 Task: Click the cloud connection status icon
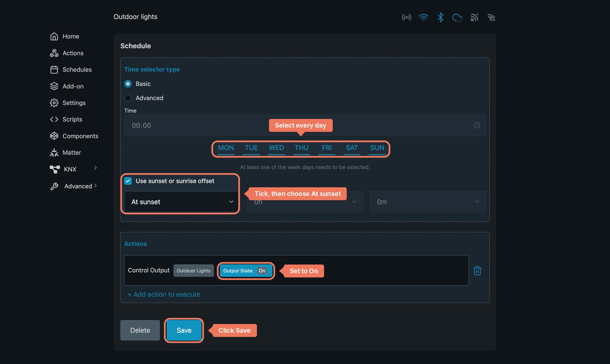457,18
